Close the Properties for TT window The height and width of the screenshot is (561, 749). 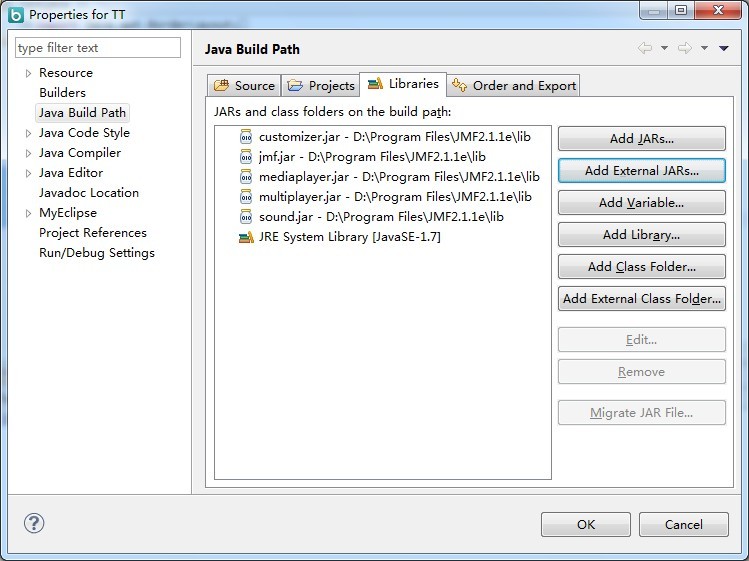tap(718, 10)
